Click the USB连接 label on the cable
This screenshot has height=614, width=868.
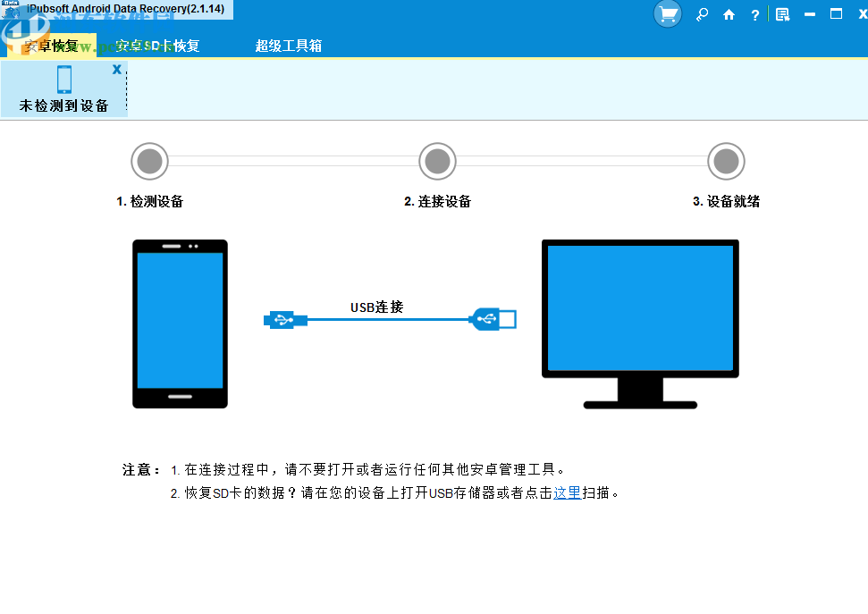tap(376, 307)
